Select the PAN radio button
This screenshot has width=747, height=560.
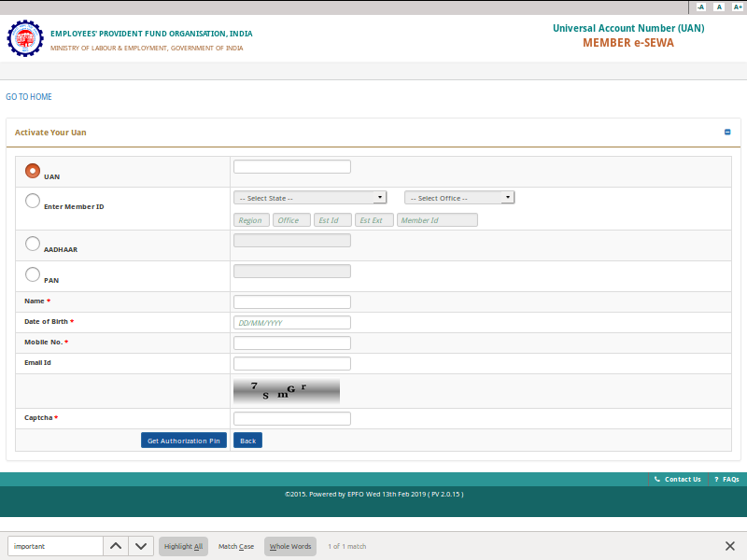click(x=33, y=274)
